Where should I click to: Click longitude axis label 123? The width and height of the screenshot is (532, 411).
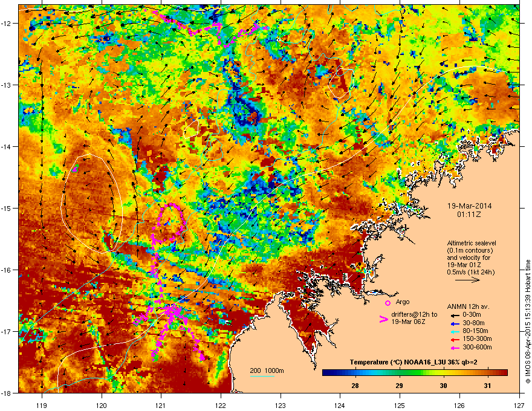click(281, 405)
